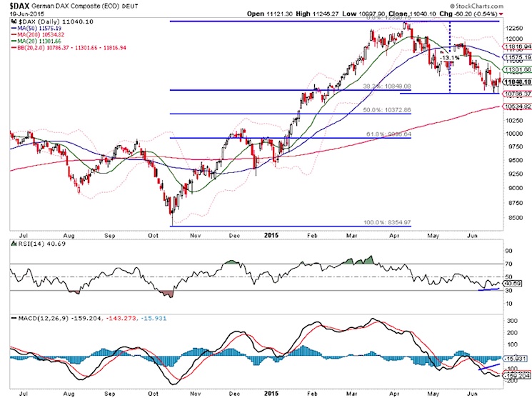This screenshot has width=532, height=398.
Task: Click '2015' on the price chart time axis
Action: (271, 235)
